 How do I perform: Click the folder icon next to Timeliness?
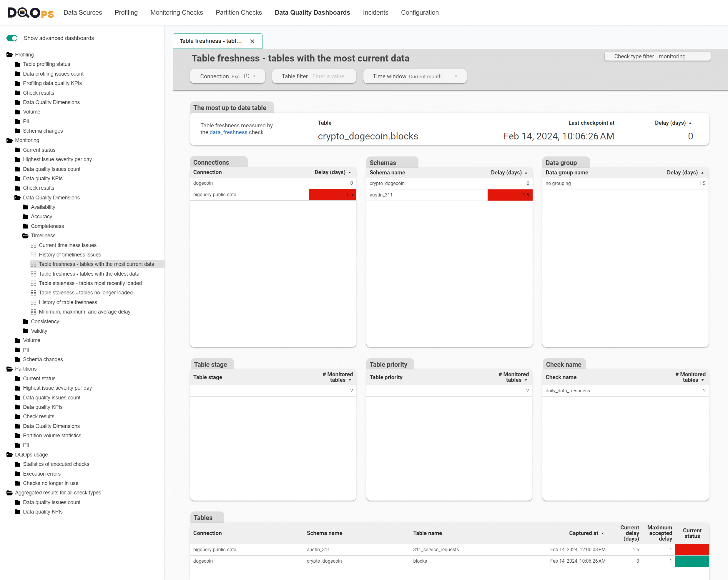pos(26,236)
